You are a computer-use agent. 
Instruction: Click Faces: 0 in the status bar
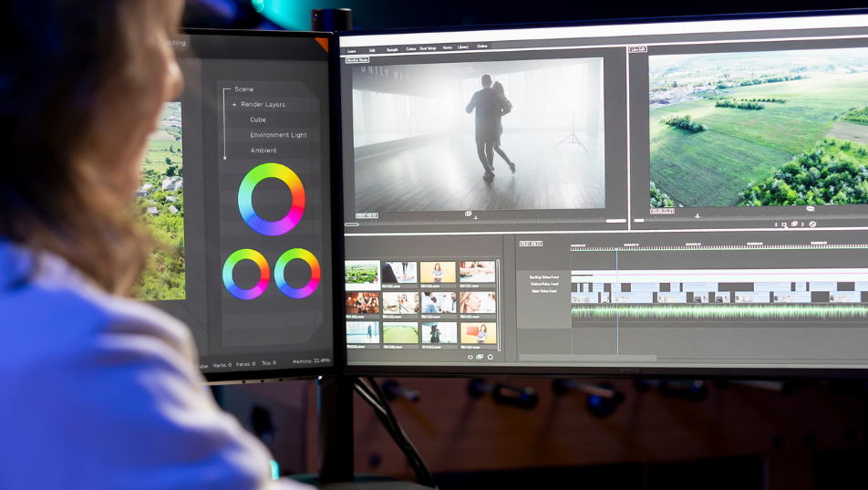[246, 363]
